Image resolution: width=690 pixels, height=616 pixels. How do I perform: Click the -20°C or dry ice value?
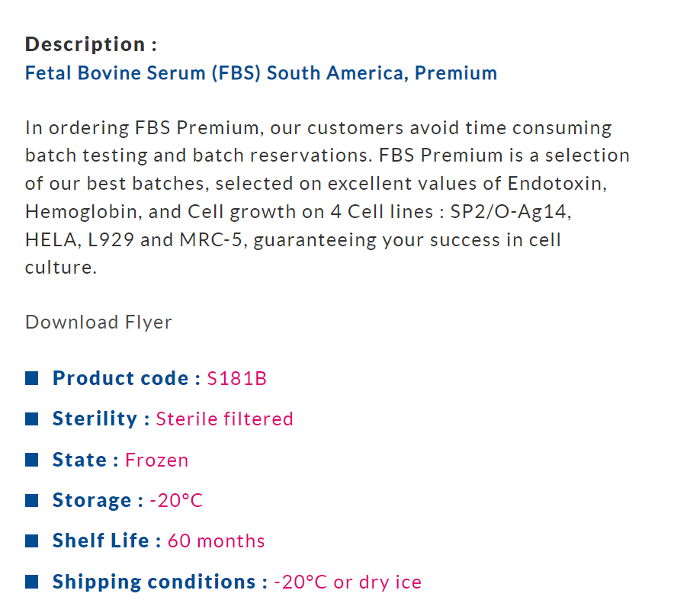click(347, 582)
